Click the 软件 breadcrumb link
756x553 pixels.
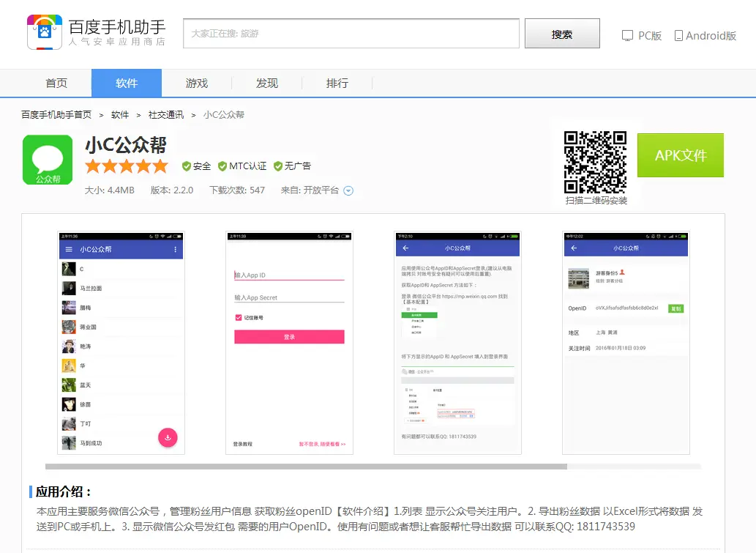[120, 115]
